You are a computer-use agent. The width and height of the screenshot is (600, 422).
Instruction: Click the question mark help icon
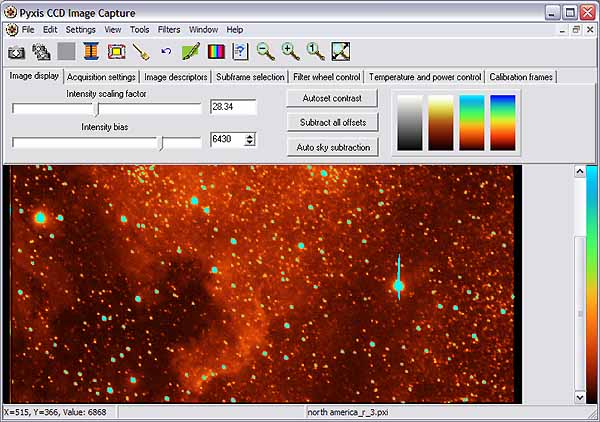240,52
